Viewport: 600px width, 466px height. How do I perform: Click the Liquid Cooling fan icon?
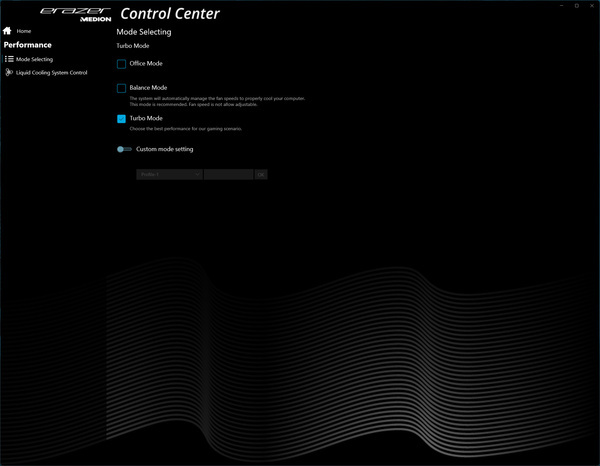coord(9,73)
